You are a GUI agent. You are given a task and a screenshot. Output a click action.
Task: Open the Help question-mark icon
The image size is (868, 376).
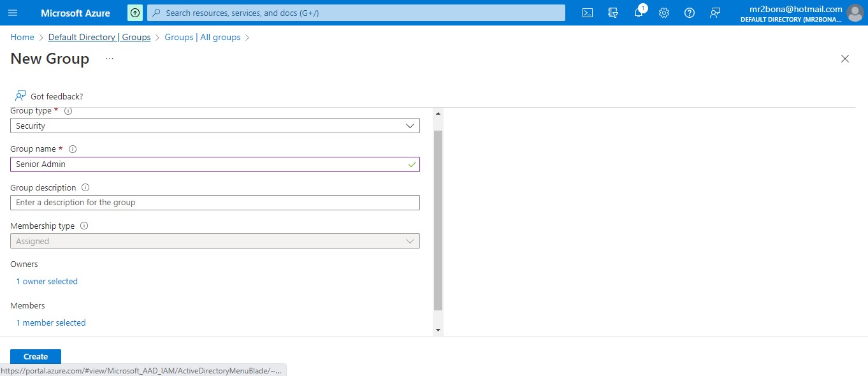click(689, 13)
